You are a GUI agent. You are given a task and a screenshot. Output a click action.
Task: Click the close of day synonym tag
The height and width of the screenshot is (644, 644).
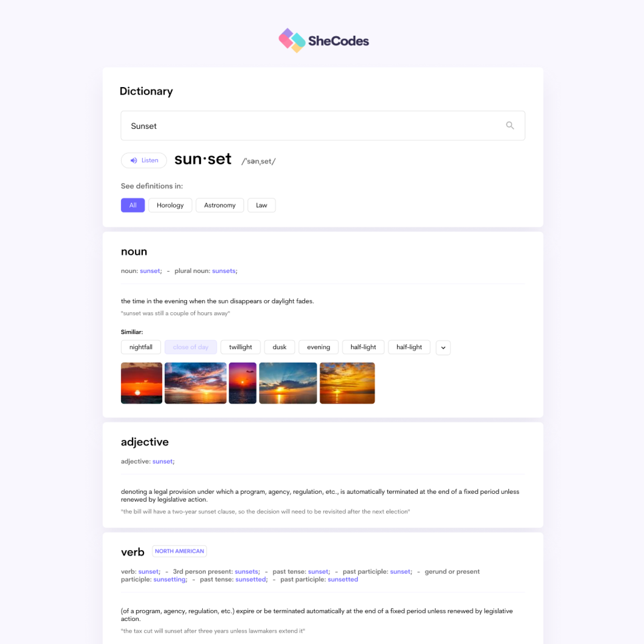[x=191, y=347]
